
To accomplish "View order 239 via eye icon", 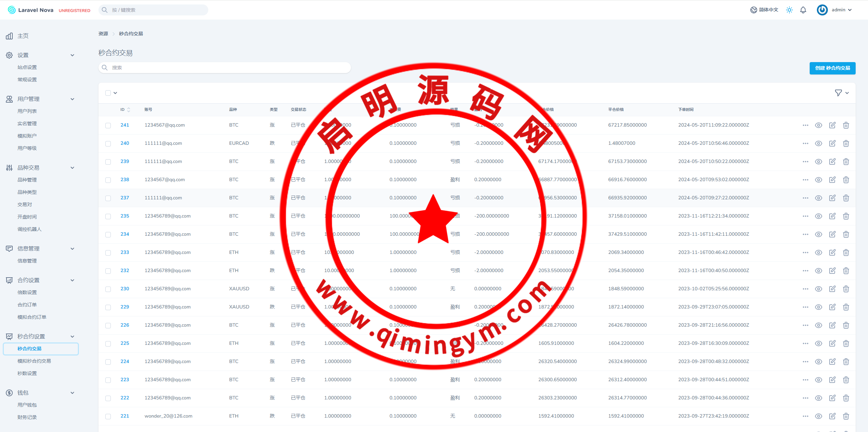I will click(819, 162).
